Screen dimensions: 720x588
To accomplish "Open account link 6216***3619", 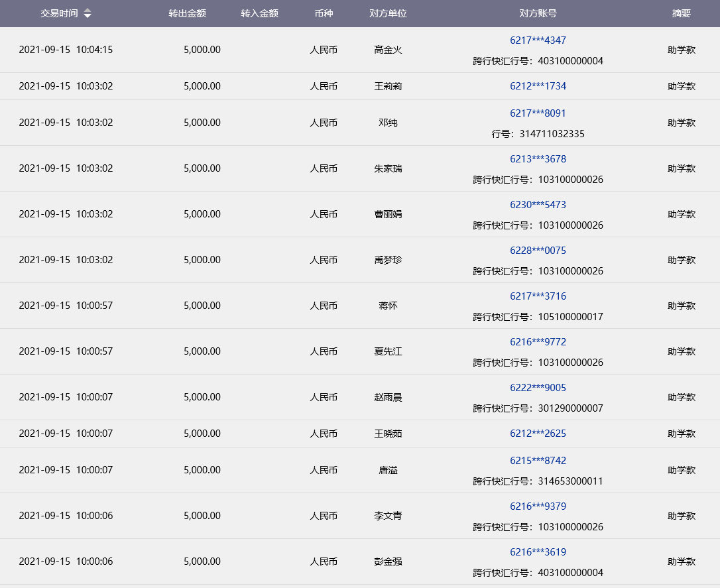I will click(x=538, y=552).
